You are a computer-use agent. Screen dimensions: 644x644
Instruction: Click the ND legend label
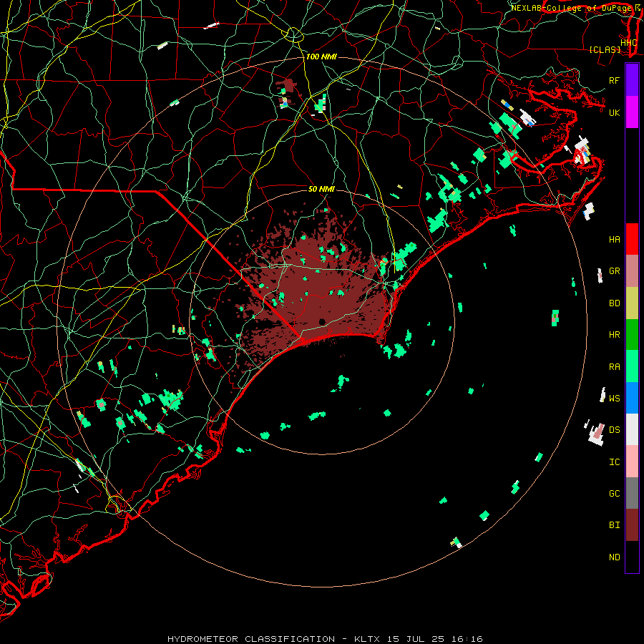coord(614,557)
